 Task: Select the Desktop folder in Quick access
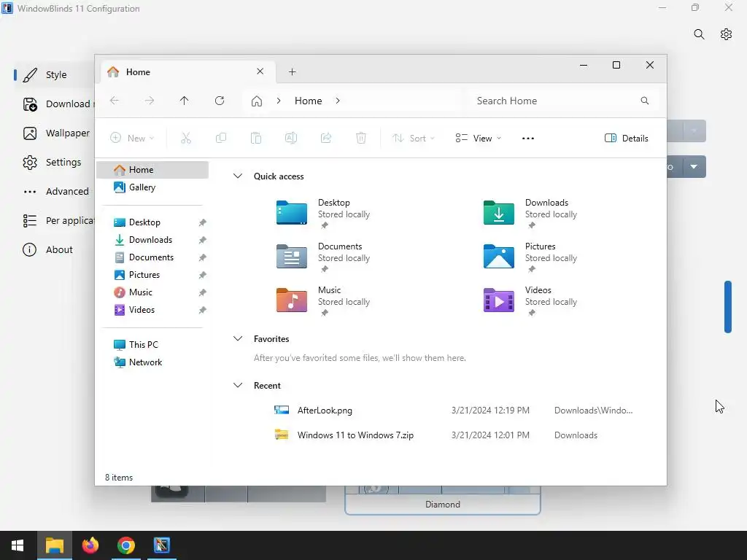[x=324, y=214]
